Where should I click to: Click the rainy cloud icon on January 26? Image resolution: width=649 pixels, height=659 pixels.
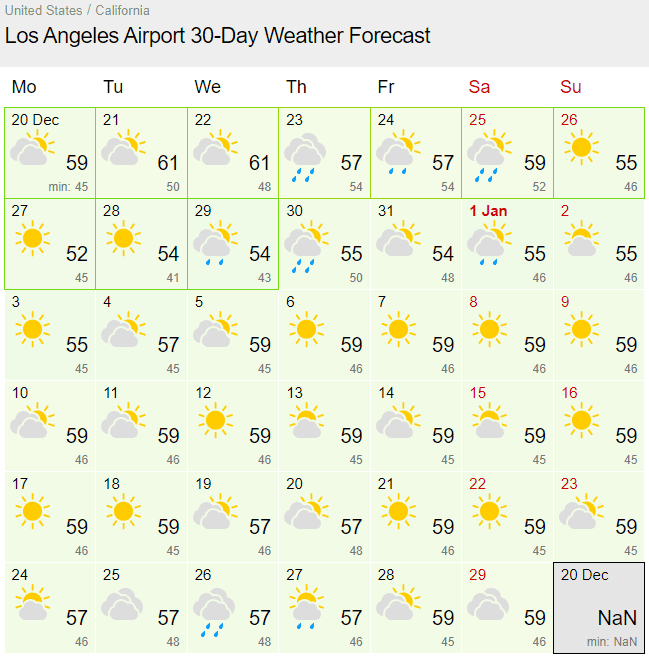pos(214,612)
